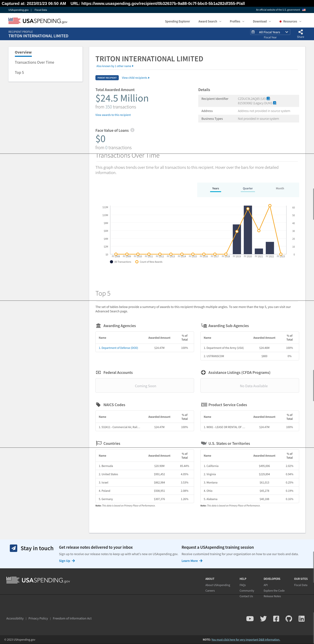Open Spending Explorer in navigation
Screen dimensions: 314x644
point(177,21)
